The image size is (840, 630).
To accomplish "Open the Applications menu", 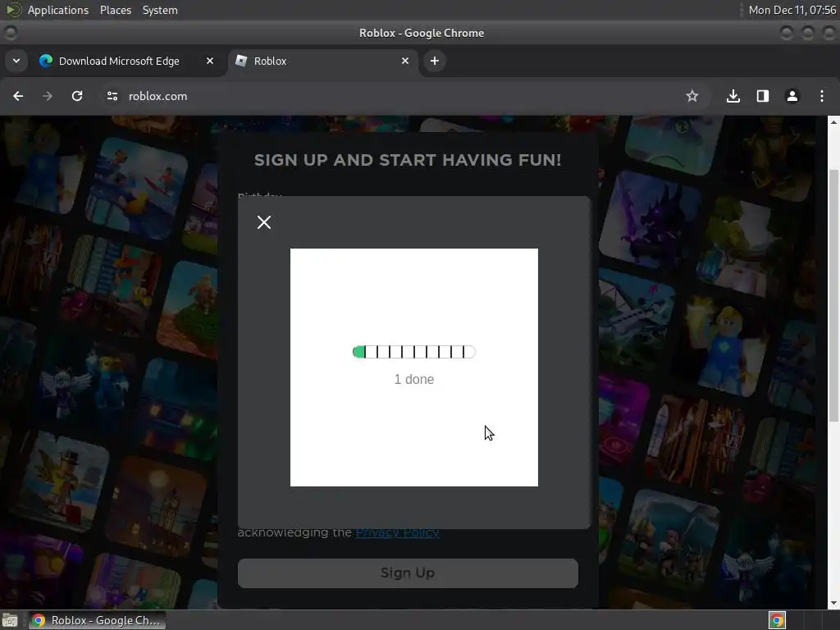I will point(58,10).
